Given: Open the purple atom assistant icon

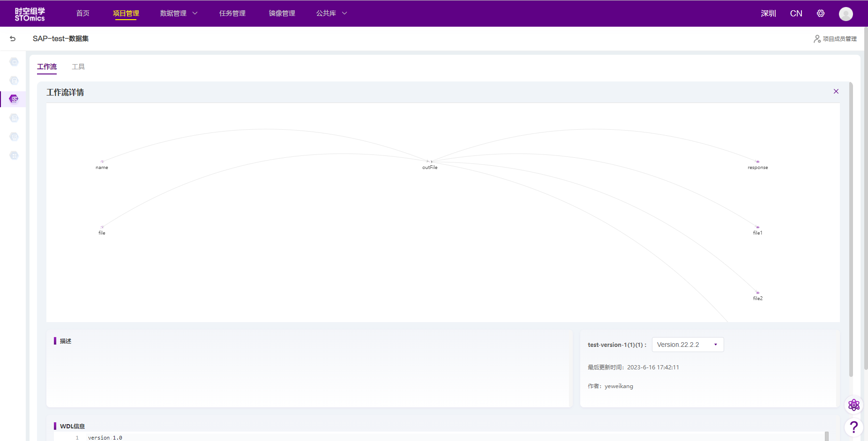Looking at the screenshot, I should [x=854, y=405].
